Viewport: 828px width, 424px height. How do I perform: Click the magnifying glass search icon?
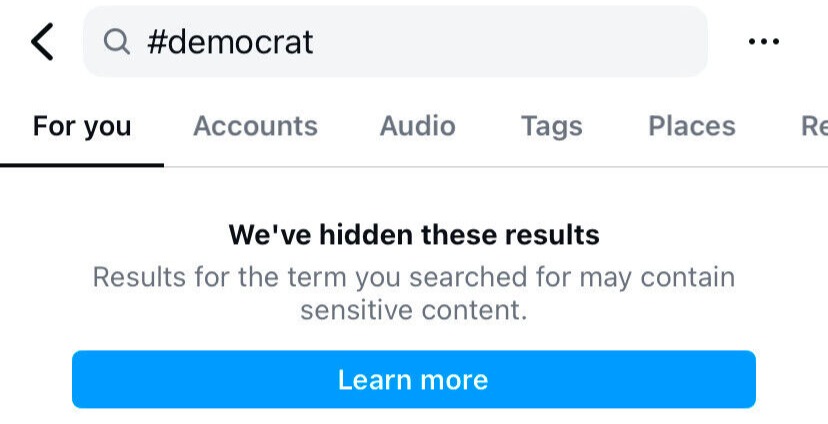(117, 42)
